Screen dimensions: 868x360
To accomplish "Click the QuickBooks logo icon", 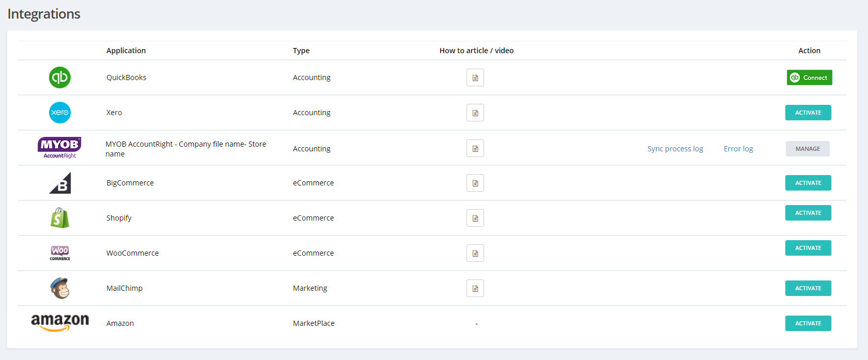I will tap(60, 77).
